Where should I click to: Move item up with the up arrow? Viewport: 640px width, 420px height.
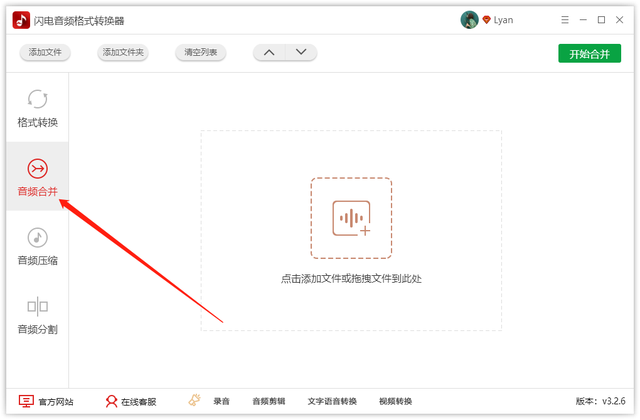click(x=269, y=52)
